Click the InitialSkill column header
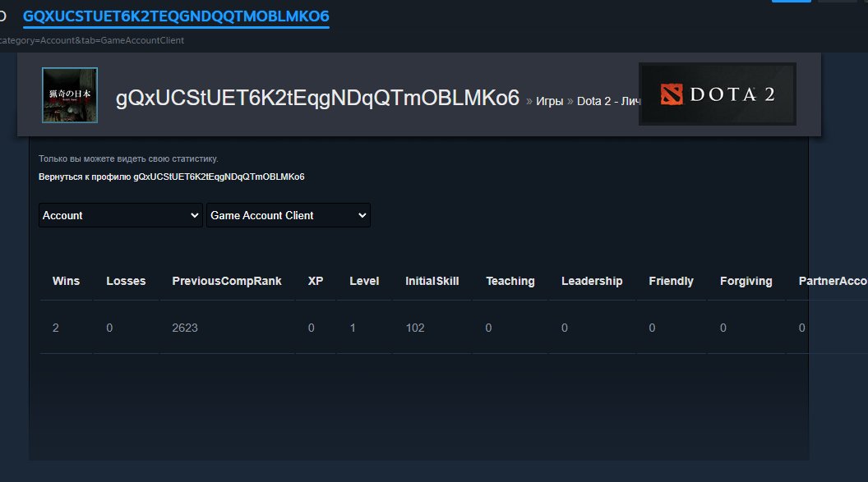 point(432,281)
